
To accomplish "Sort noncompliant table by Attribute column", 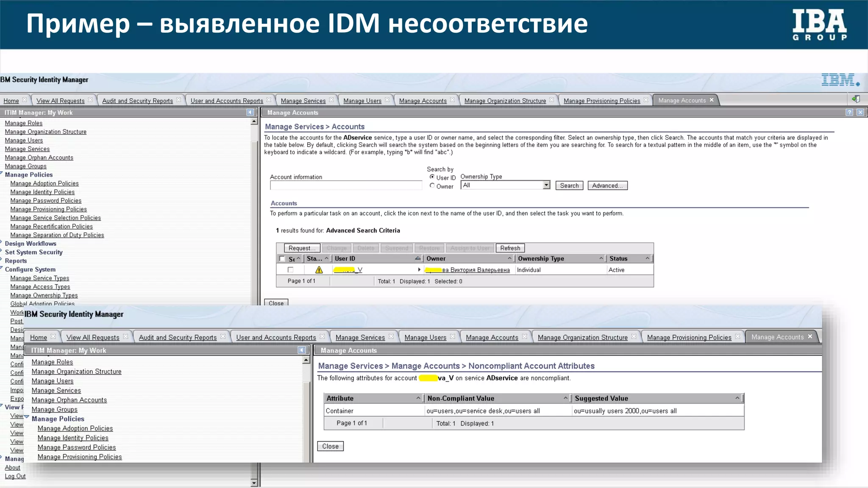I will coord(418,398).
